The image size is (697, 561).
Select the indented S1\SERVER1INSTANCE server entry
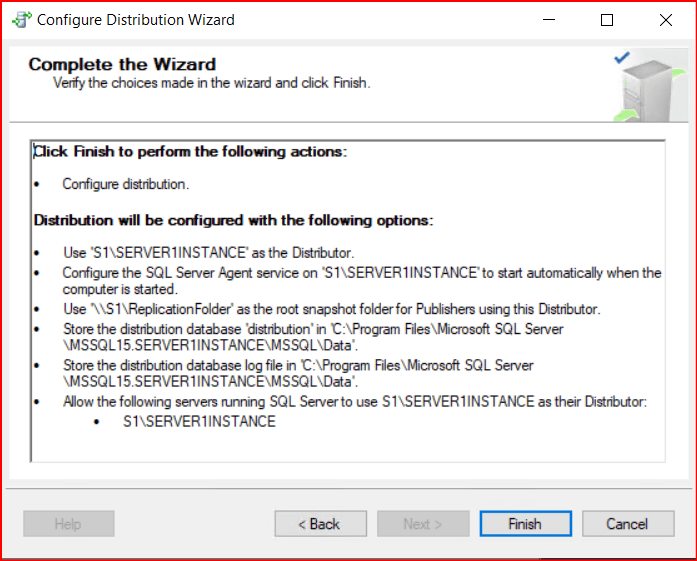198,422
